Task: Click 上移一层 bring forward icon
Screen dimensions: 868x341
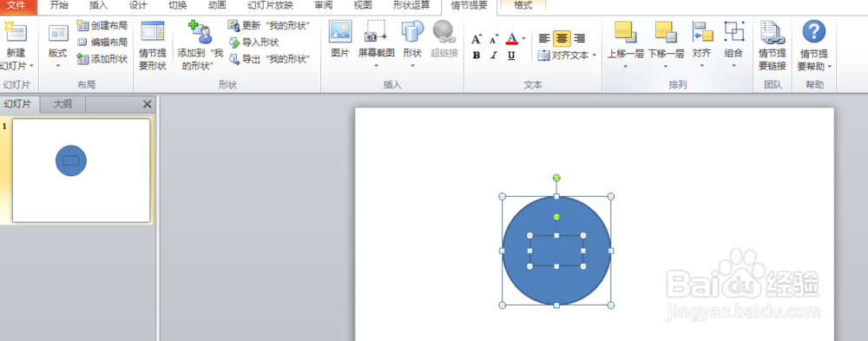Action: pyautogui.click(x=626, y=32)
